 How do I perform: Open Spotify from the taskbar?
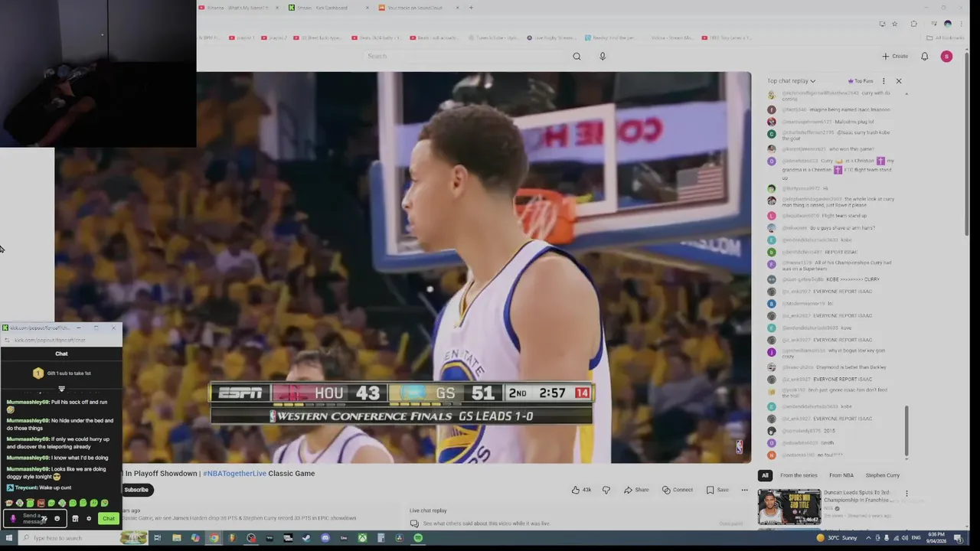point(418,538)
